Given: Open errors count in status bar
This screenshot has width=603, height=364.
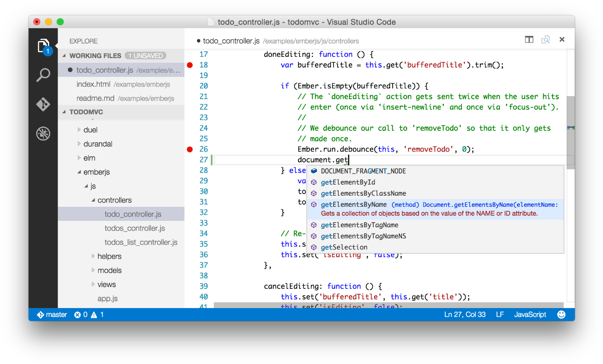Looking at the screenshot, I should point(81,314).
